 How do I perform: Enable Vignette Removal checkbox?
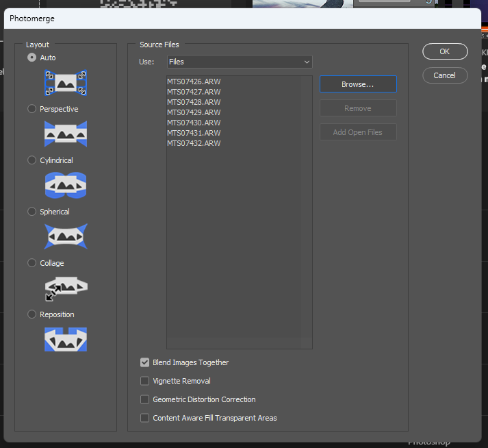click(x=144, y=381)
